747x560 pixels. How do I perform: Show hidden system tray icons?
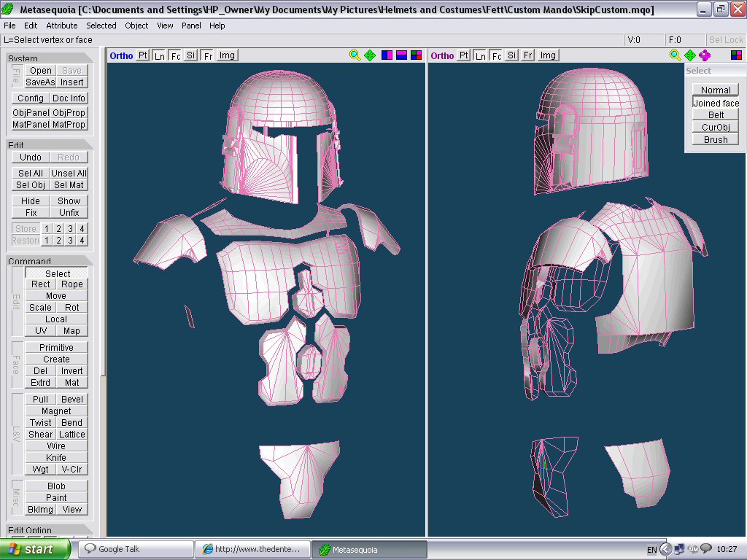click(x=666, y=549)
